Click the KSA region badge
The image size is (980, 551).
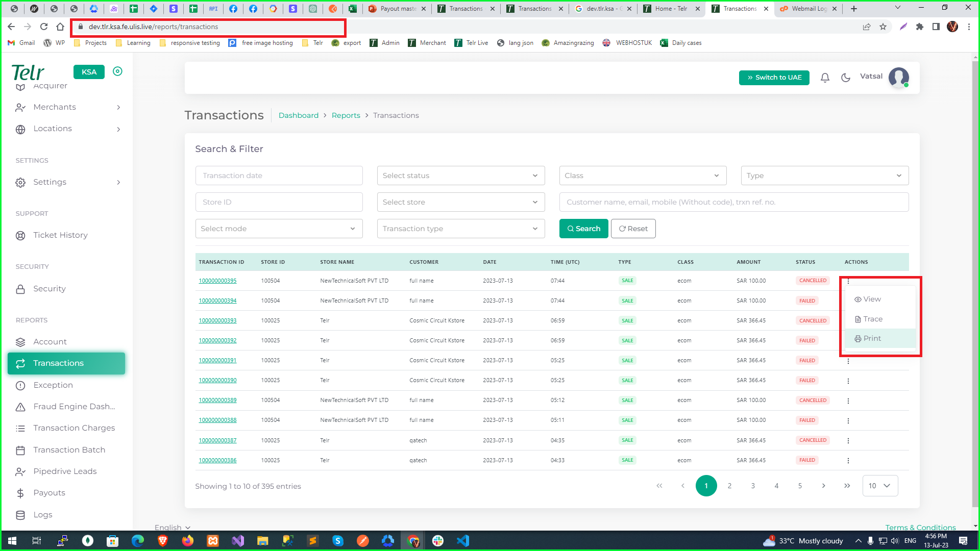tap(89, 72)
